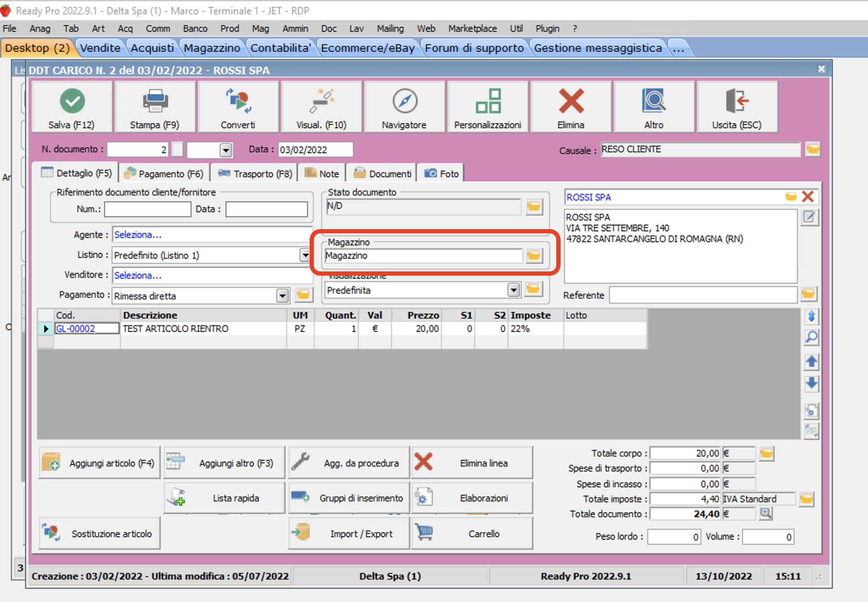This screenshot has height=602, width=868.
Task: Open the Mag menu
Action: point(260,29)
